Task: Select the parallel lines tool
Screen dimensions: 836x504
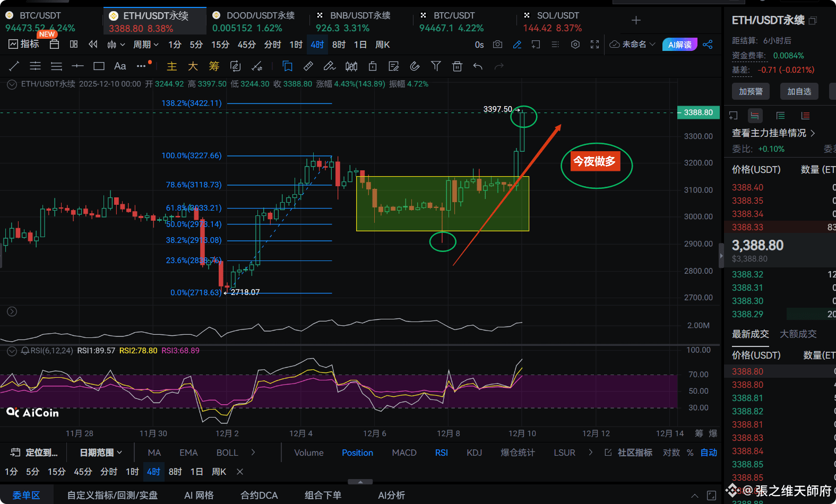Action: pyautogui.click(x=35, y=66)
